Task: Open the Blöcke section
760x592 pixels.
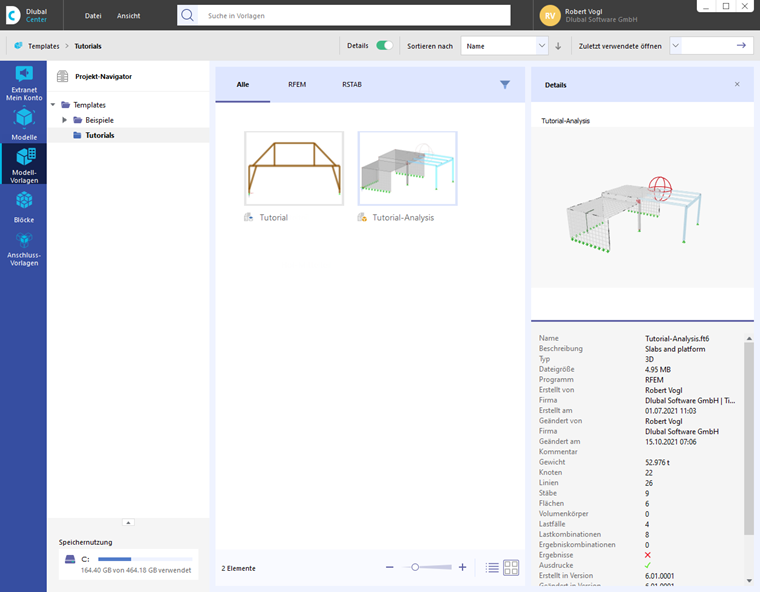Action: pyautogui.click(x=24, y=207)
